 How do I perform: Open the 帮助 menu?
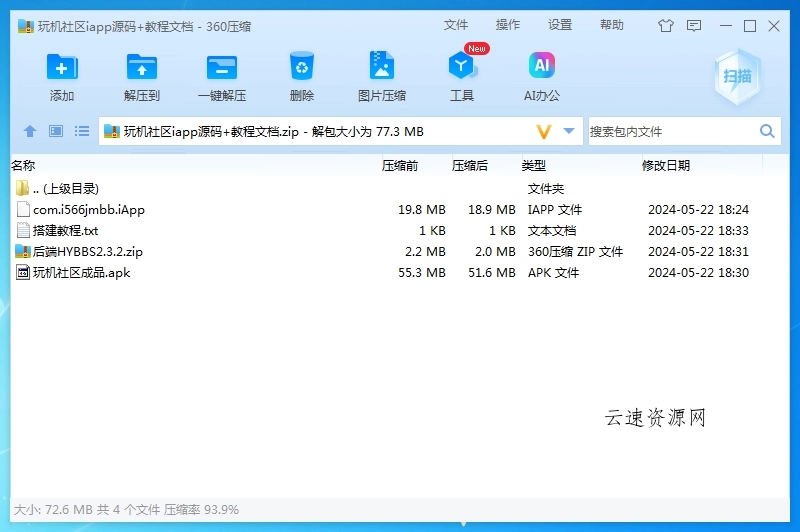click(612, 25)
